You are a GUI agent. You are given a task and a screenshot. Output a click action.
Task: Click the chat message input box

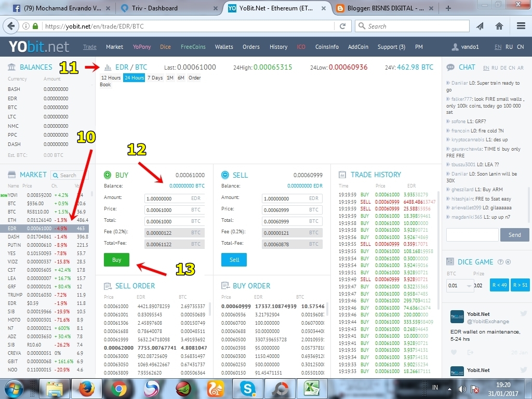pyautogui.click(x=472, y=235)
